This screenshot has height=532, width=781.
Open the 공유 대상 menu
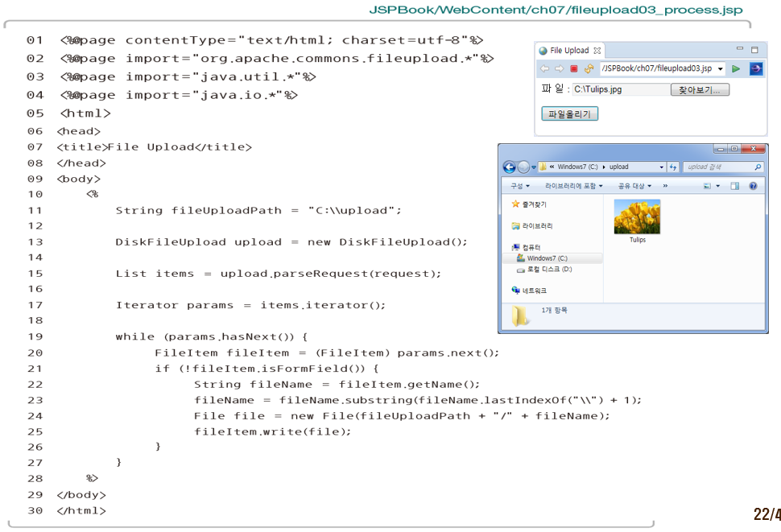[634, 186]
